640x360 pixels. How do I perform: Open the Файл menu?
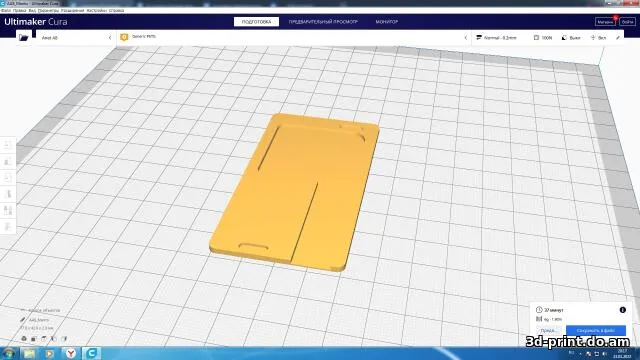point(6,10)
